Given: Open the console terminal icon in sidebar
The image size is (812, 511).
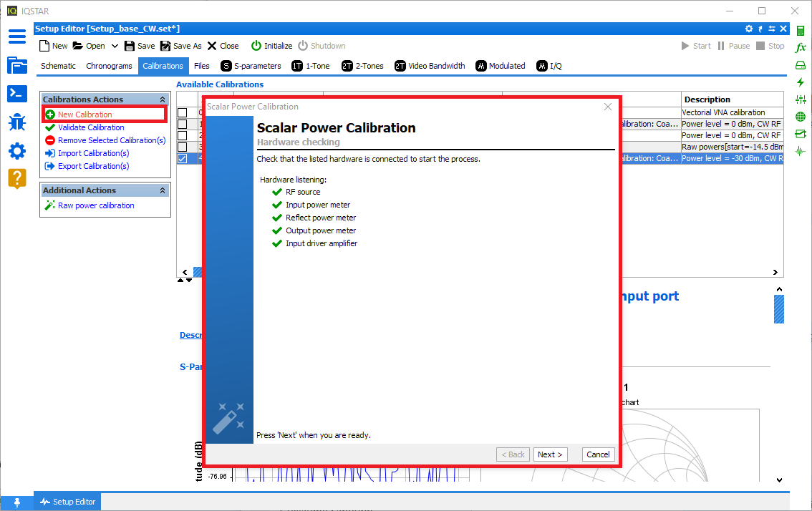Looking at the screenshot, I should (x=17, y=94).
